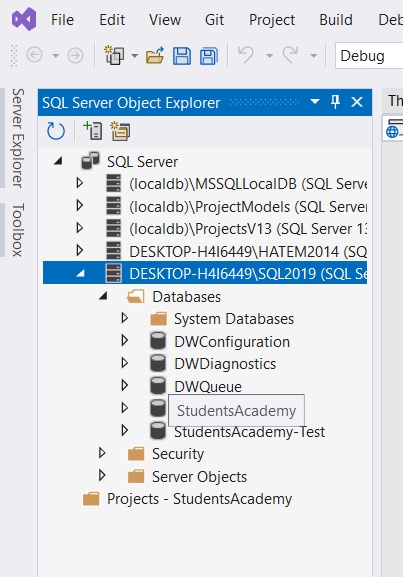Toggle the auto-hide pin on the Object Explorer panel

tap(335, 102)
